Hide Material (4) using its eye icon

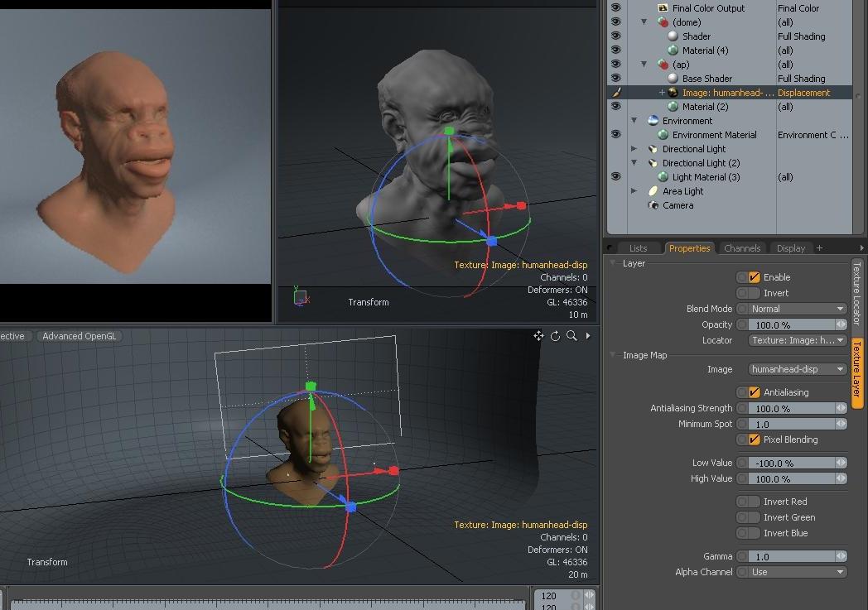coord(615,50)
